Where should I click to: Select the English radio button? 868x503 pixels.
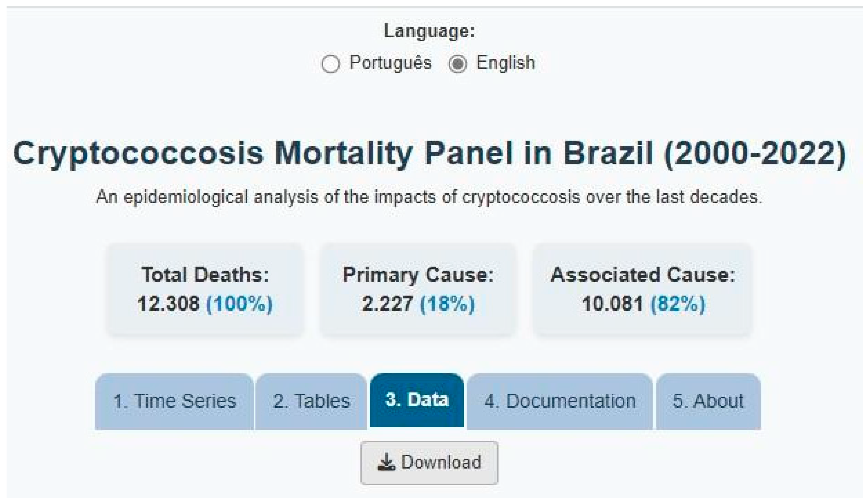click(x=457, y=64)
